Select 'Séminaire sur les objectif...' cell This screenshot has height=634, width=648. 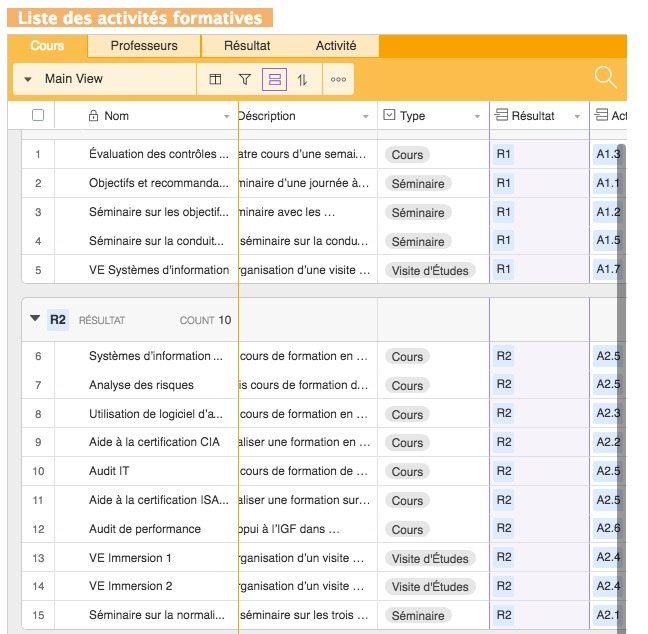click(146, 212)
